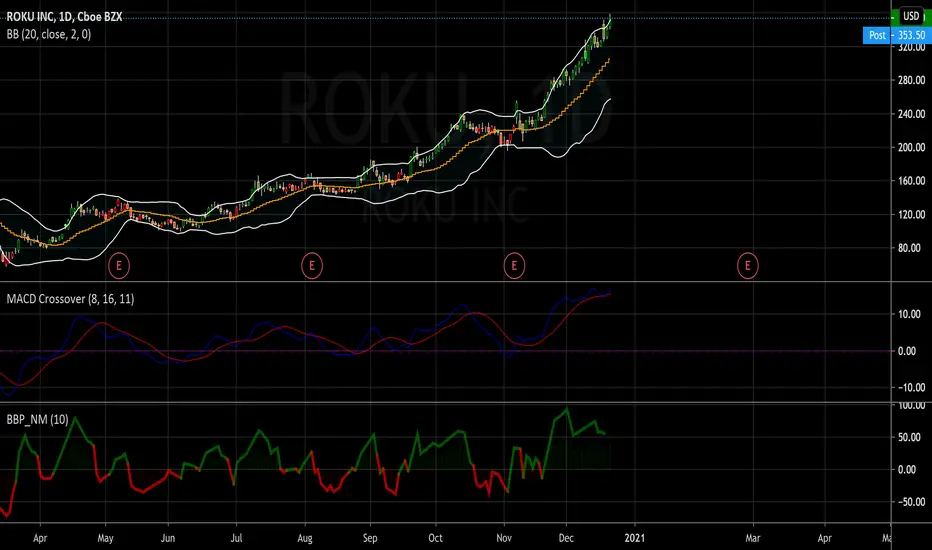
Task: Click the Apr label following Mar on time axis
Action: (824, 538)
